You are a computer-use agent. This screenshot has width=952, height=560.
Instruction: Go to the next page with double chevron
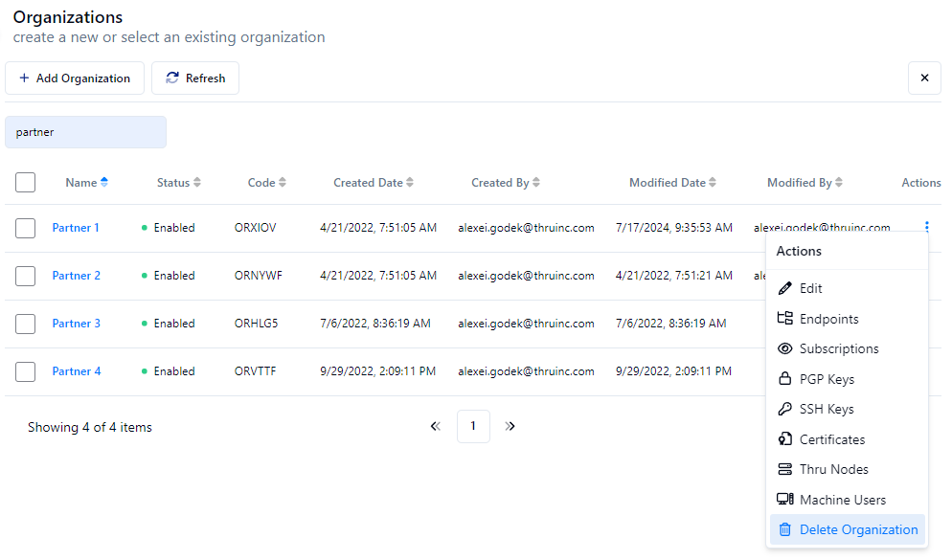(x=510, y=427)
